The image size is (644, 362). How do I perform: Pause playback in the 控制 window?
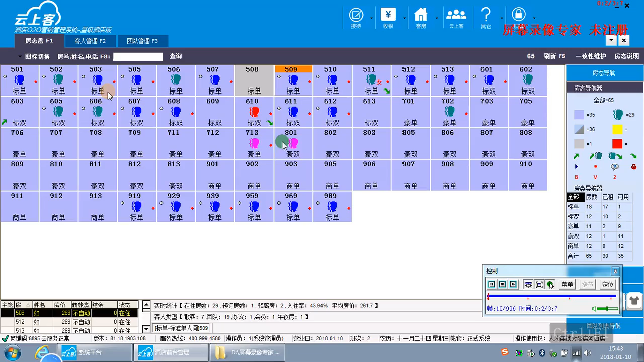(492, 284)
